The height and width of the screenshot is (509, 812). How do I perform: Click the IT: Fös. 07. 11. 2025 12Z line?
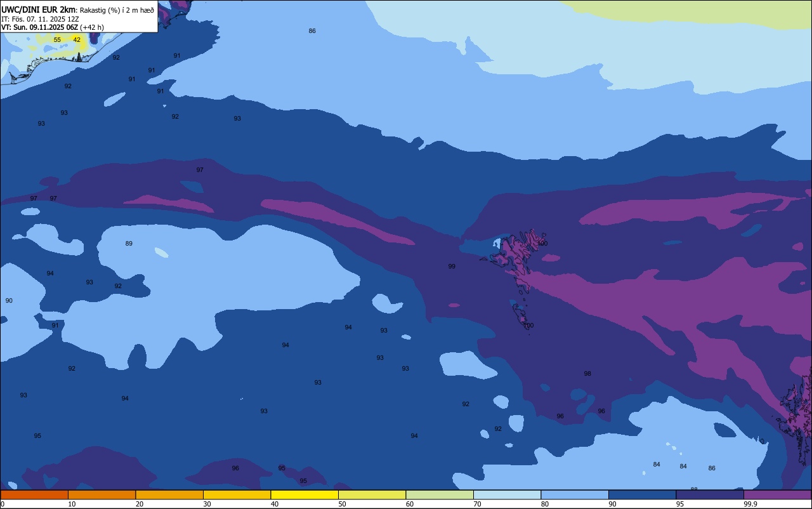(x=40, y=19)
